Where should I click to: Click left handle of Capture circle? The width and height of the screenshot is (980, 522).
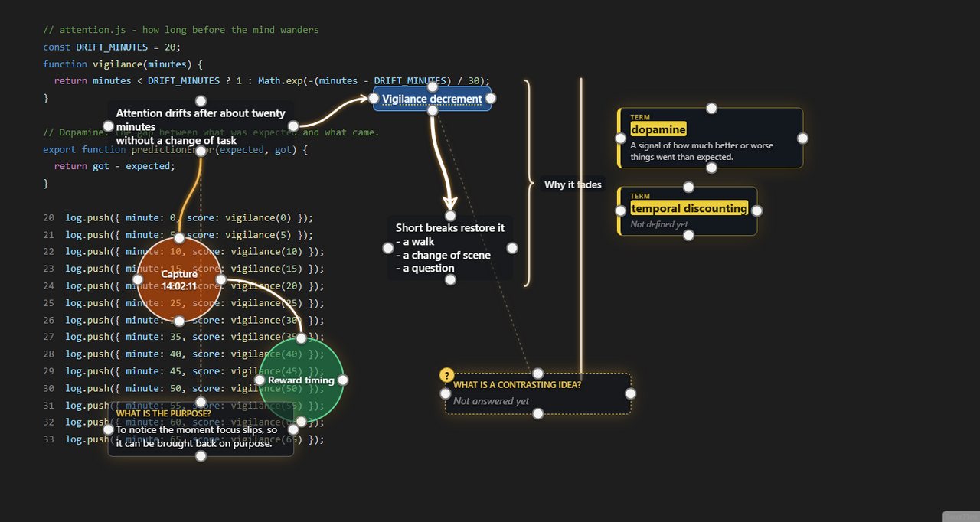coord(137,279)
